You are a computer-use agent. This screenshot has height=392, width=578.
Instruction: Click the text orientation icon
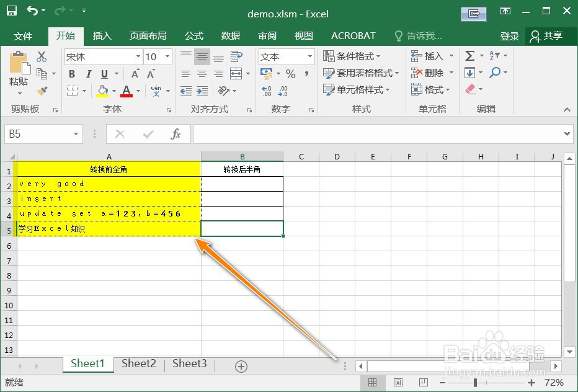(x=224, y=91)
